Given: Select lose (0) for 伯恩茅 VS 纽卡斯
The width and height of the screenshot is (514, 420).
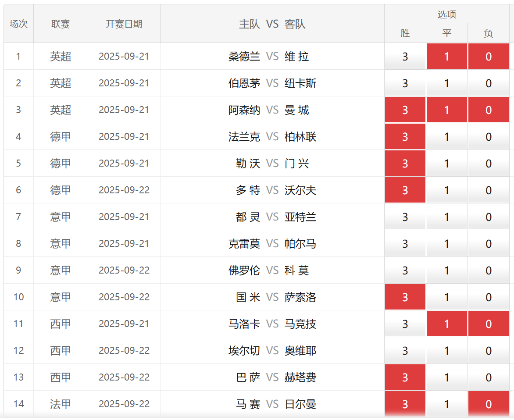Looking at the screenshot, I should (488, 83).
